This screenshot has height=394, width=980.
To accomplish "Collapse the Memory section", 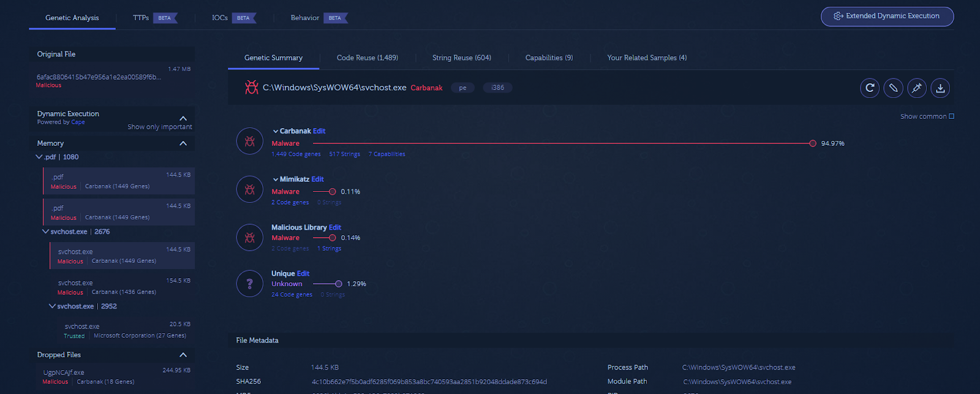I will (183, 143).
